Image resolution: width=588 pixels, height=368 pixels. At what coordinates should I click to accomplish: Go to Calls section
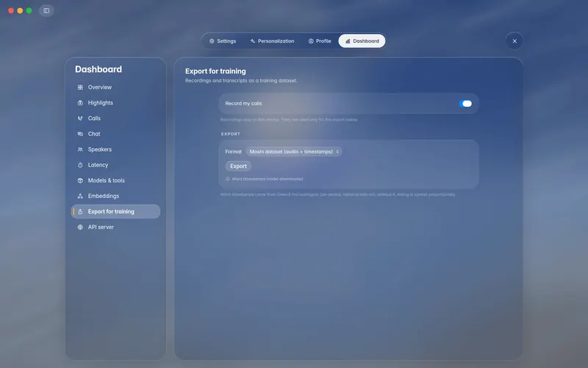tap(115, 118)
